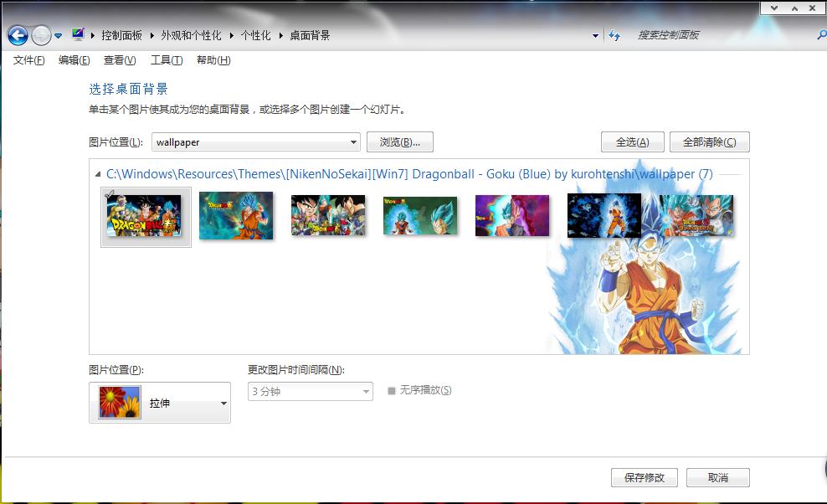827x504 pixels.
Task: Click the magnifier search icon
Action: coord(822,35)
